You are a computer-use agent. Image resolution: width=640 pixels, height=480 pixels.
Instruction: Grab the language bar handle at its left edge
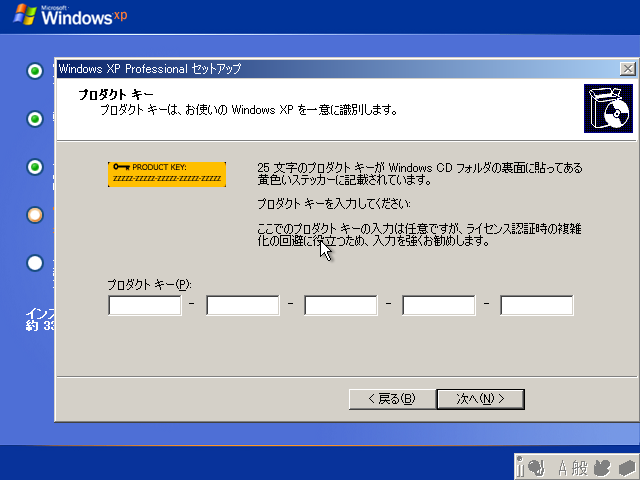click(520, 467)
